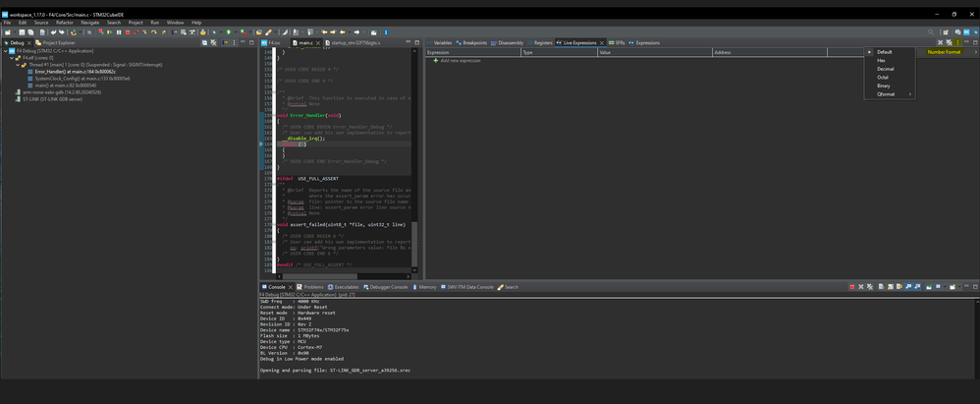The height and width of the screenshot is (404, 980).
Task: Switch to the Breakpoints tab
Action: coord(473,43)
